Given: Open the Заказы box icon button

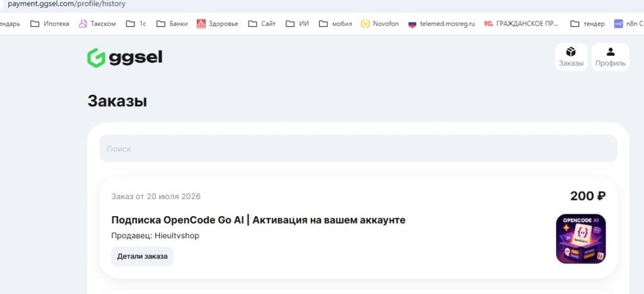Looking at the screenshot, I should tap(571, 57).
